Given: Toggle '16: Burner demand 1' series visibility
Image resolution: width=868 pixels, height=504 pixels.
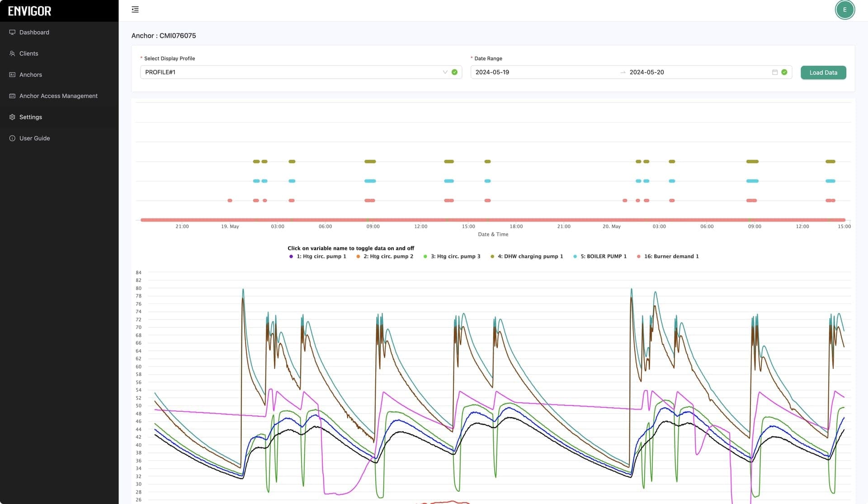Looking at the screenshot, I should pos(671,256).
